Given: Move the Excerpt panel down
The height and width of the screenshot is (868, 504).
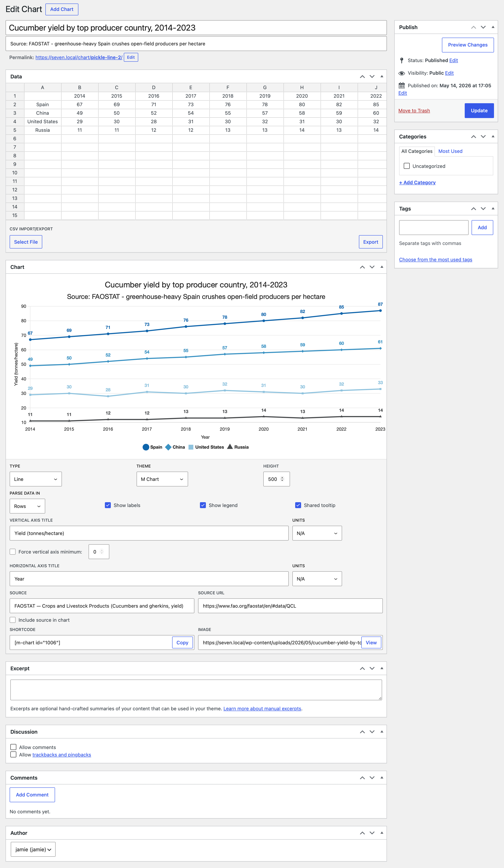Looking at the screenshot, I should click(x=372, y=668).
